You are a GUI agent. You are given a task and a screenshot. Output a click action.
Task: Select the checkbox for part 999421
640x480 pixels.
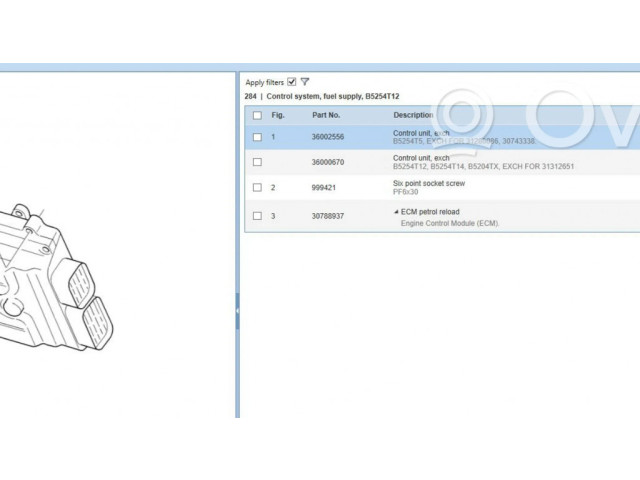click(257, 187)
